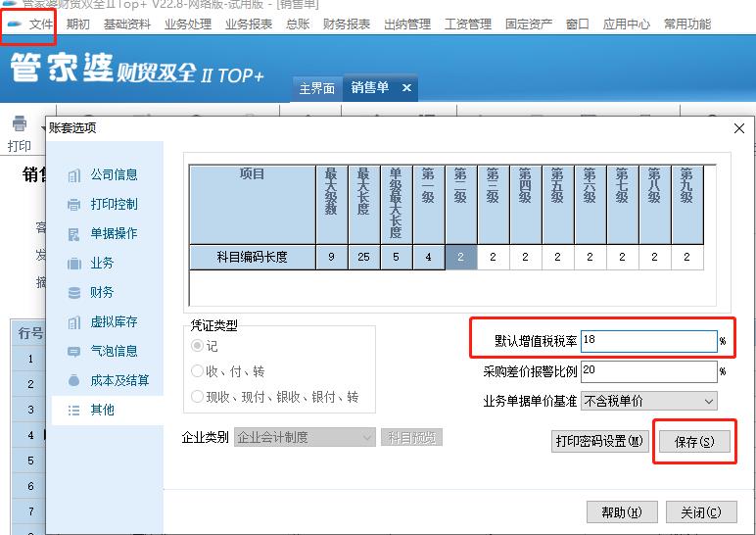Open the 常用功能 menu
Viewport: 756px width, 535px height.
(x=687, y=24)
